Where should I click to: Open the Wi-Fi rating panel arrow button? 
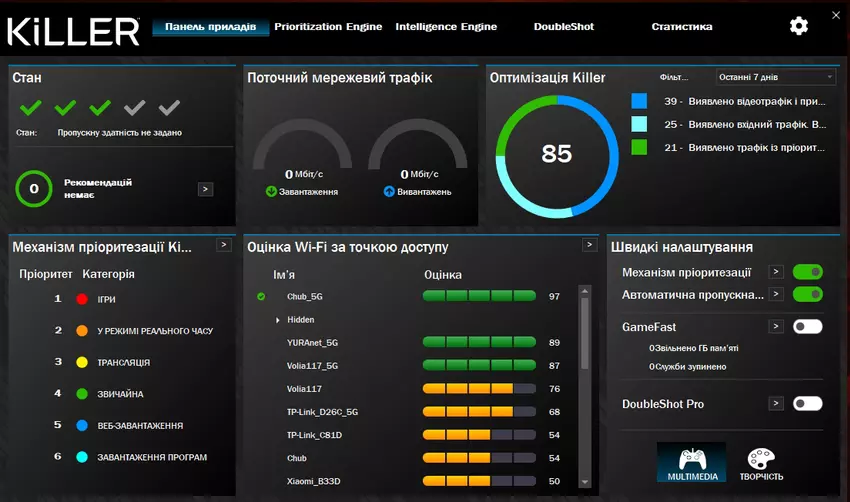[589, 245]
